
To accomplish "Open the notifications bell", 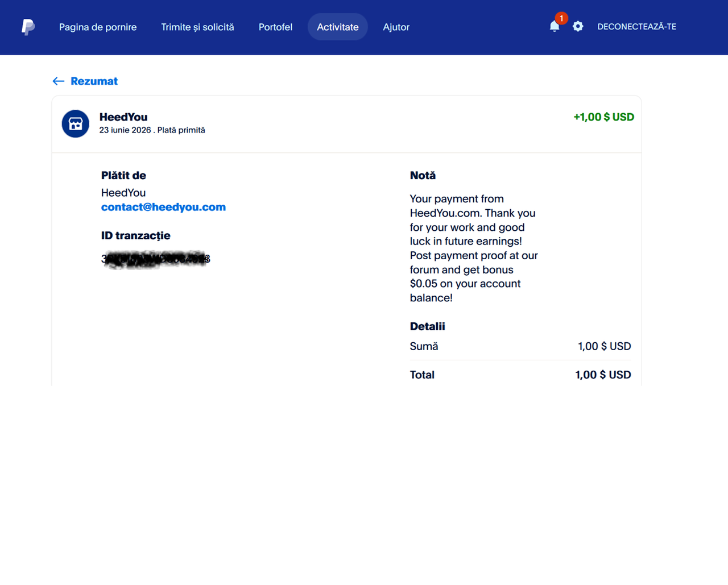I will [555, 26].
